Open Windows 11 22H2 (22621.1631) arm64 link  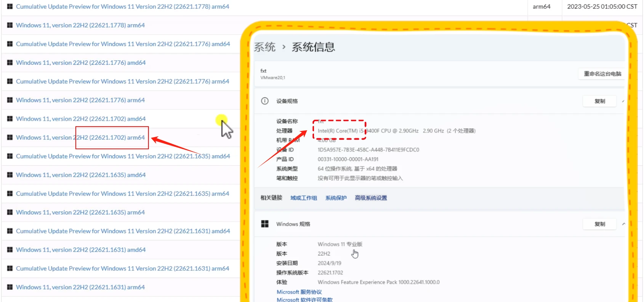tap(80, 287)
